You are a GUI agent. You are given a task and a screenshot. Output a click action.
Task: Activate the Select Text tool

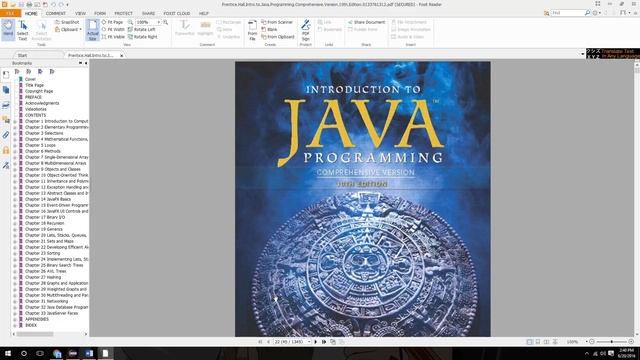click(22, 30)
